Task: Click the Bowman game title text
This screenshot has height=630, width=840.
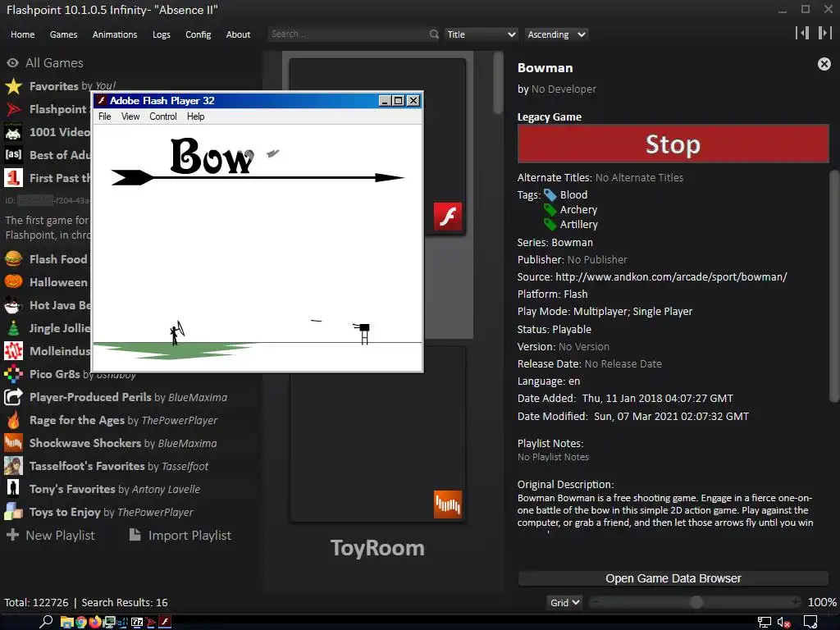Action: [545, 68]
